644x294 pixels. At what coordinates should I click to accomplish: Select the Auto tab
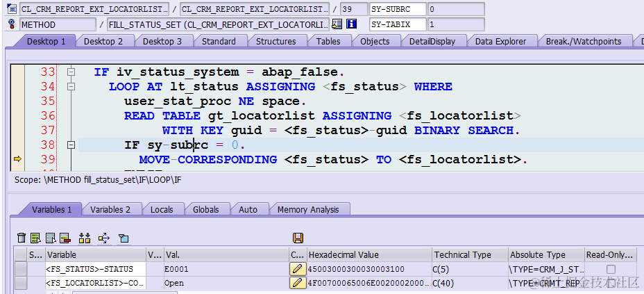point(248,209)
